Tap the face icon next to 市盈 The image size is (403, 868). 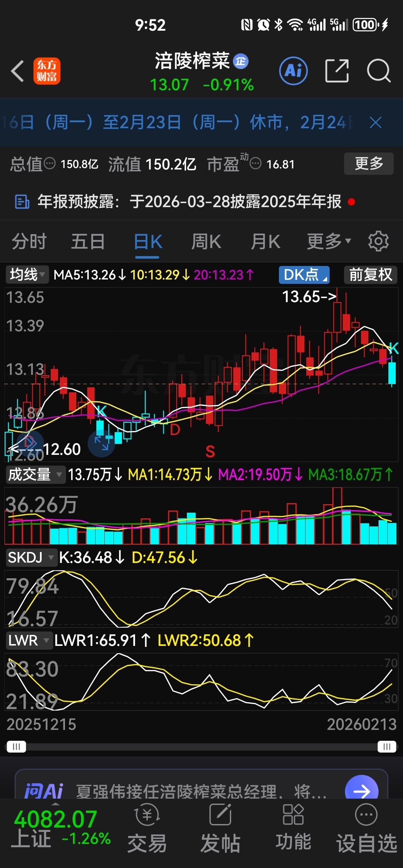click(256, 163)
